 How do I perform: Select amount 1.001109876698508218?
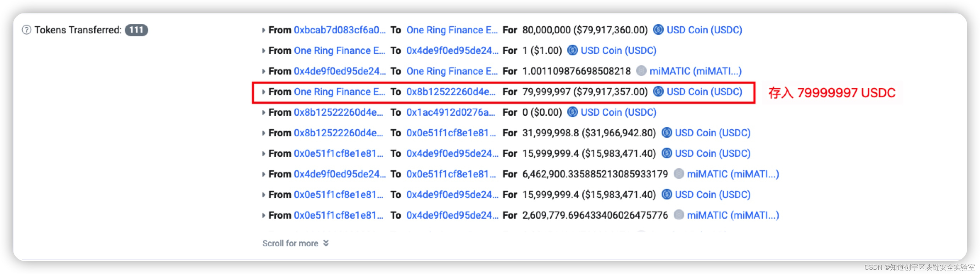577,71
